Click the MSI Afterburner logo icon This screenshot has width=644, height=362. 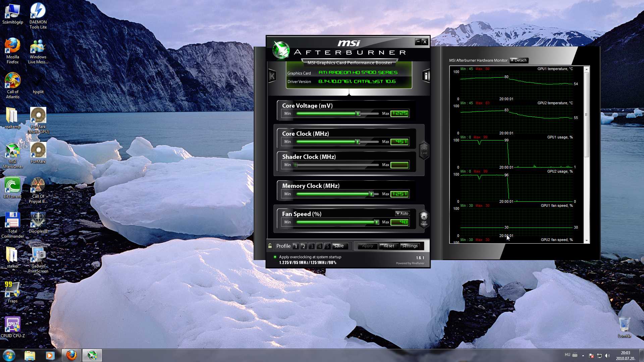tap(281, 50)
